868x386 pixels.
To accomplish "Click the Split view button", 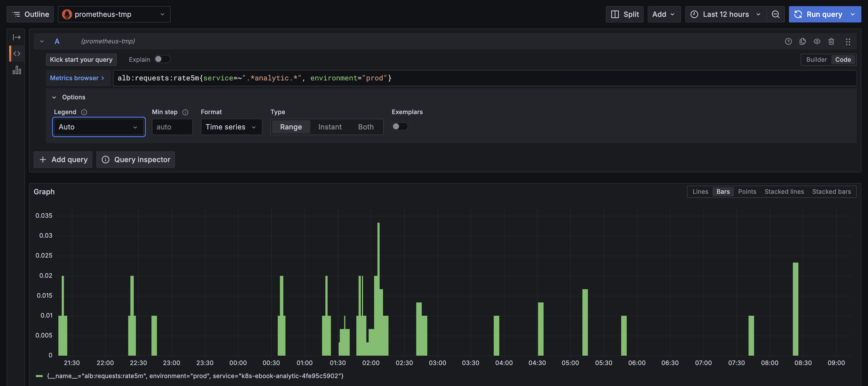I will (624, 14).
